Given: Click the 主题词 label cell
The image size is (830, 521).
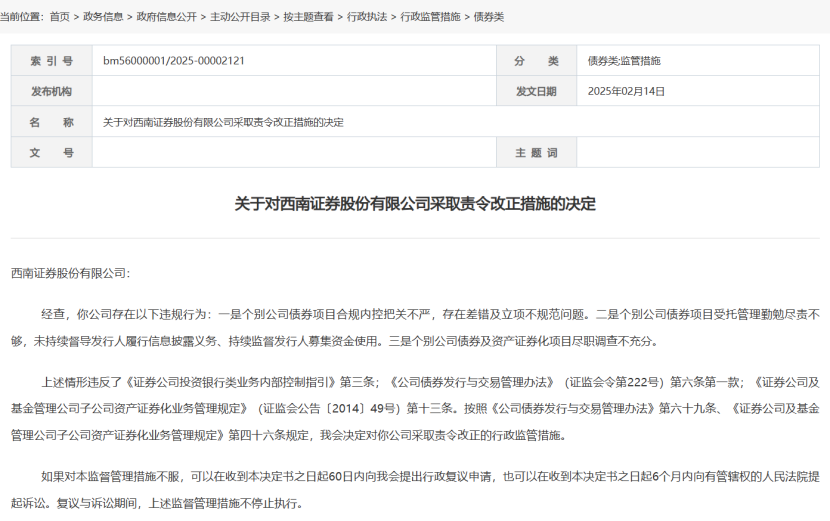Looking at the screenshot, I should click(x=536, y=152).
